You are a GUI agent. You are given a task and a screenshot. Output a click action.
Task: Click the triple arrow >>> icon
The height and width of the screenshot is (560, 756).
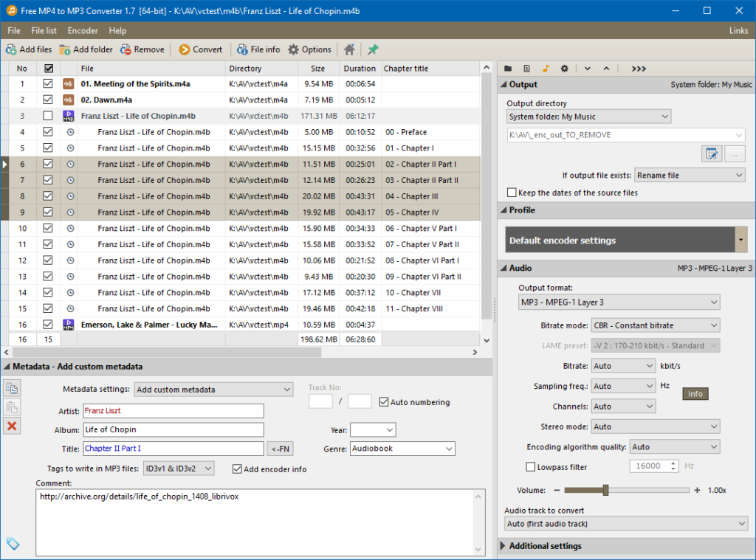[x=639, y=69]
